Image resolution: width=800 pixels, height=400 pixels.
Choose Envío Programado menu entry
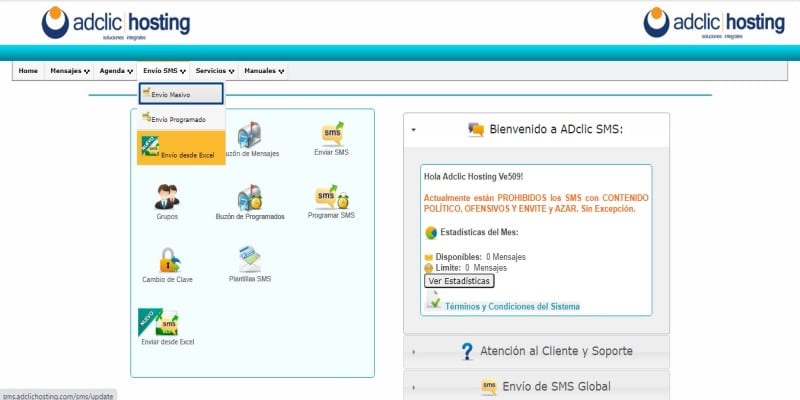click(181, 119)
